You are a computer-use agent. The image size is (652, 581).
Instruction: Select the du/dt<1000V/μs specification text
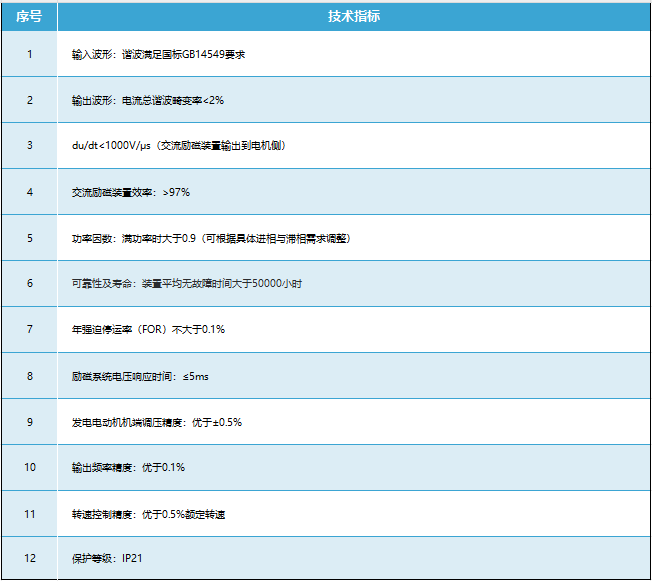pyautogui.click(x=179, y=146)
